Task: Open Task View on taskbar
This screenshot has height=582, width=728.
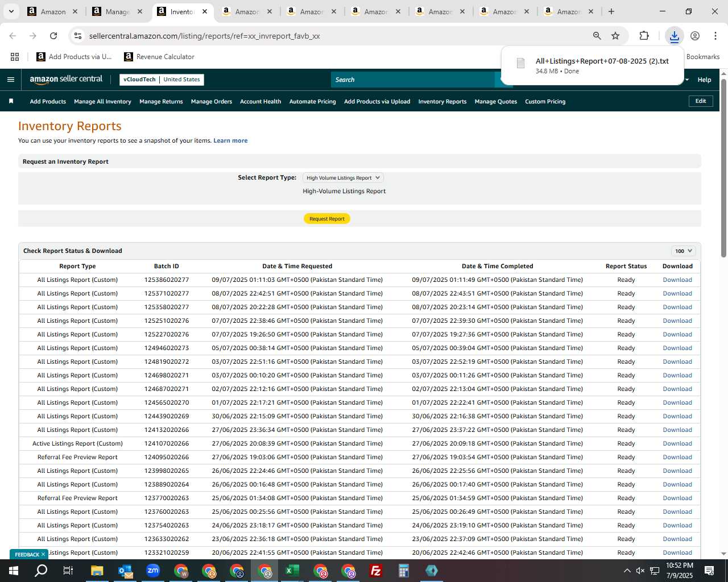Action: click(x=68, y=571)
